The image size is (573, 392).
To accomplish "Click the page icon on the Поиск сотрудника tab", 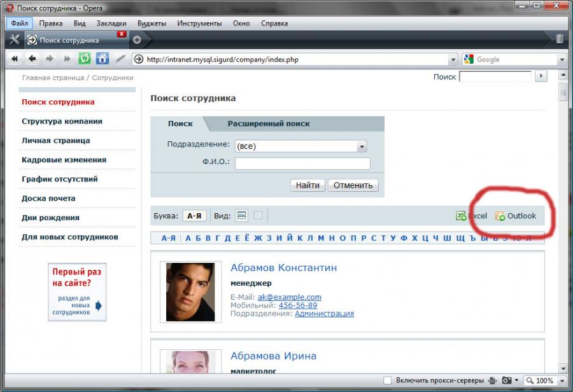I will click(32, 40).
